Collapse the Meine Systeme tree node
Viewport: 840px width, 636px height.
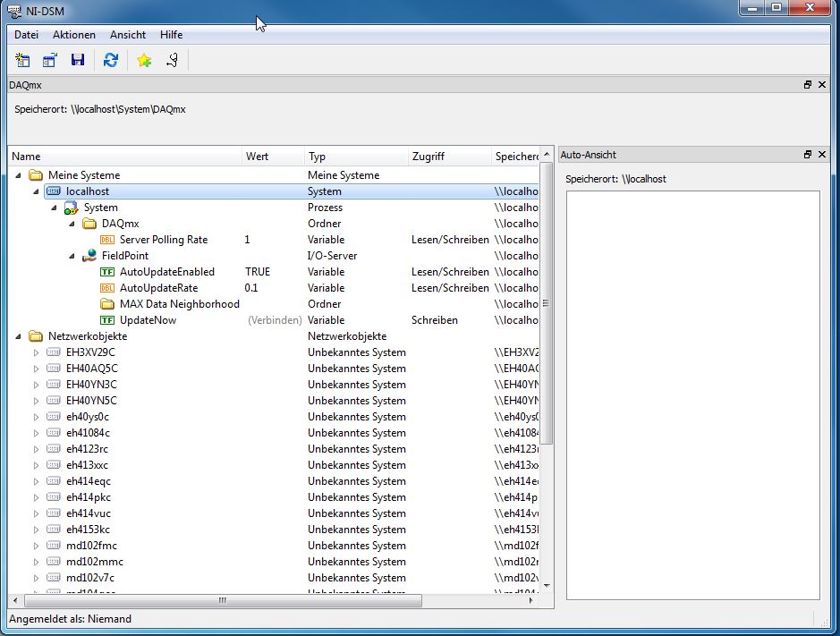[19, 175]
